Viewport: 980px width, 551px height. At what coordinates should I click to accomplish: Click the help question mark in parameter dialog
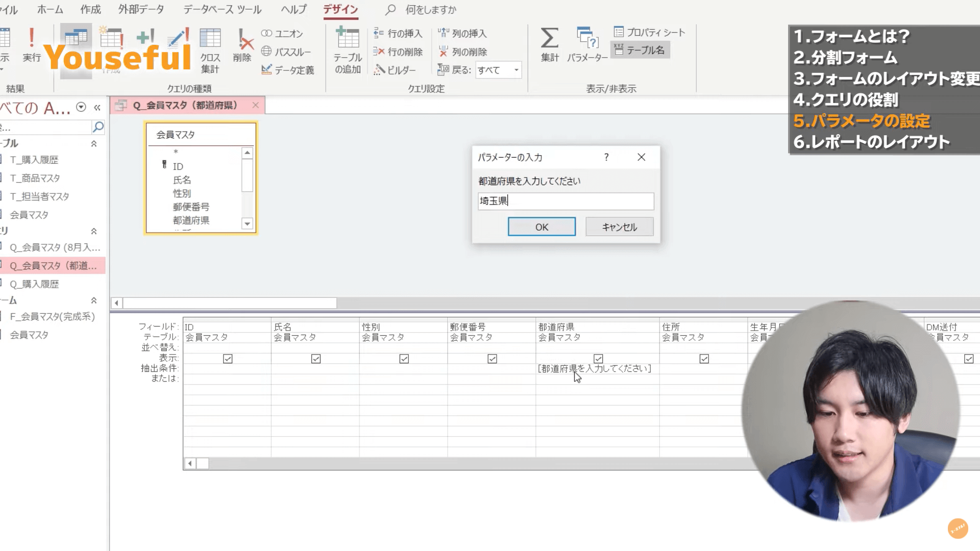[x=606, y=157]
